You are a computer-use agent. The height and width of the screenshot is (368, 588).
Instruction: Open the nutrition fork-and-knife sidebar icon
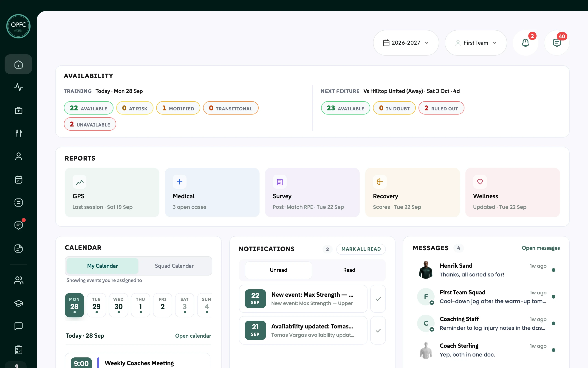tap(18, 133)
